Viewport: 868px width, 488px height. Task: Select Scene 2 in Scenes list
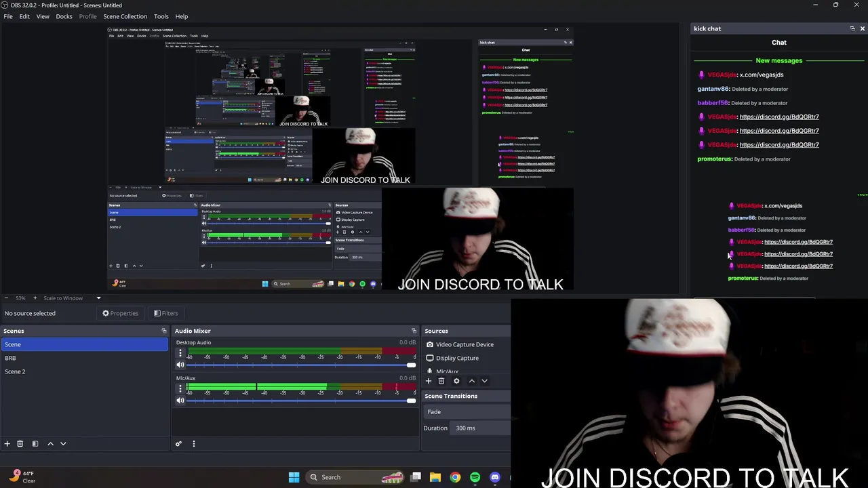[84, 371]
